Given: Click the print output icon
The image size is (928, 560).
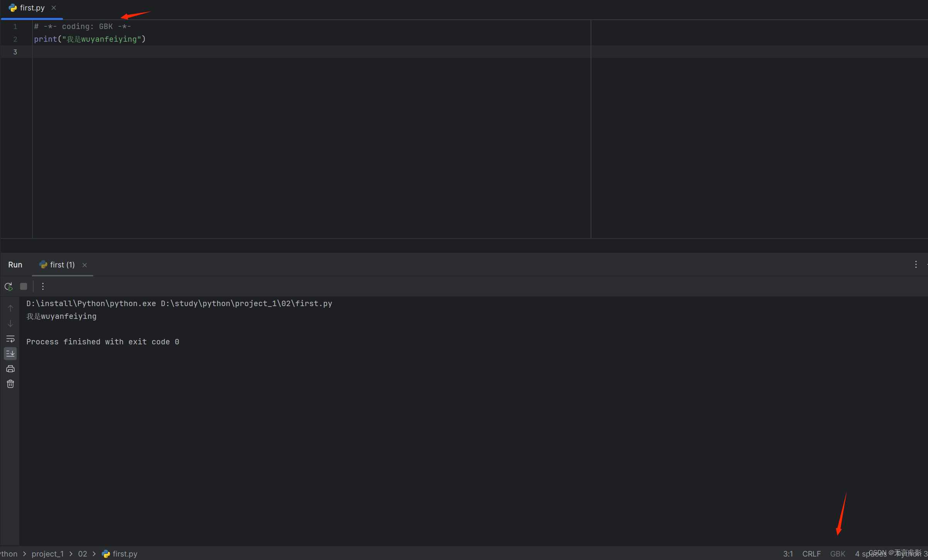Looking at the screenshot, I should tap(10, 369).
